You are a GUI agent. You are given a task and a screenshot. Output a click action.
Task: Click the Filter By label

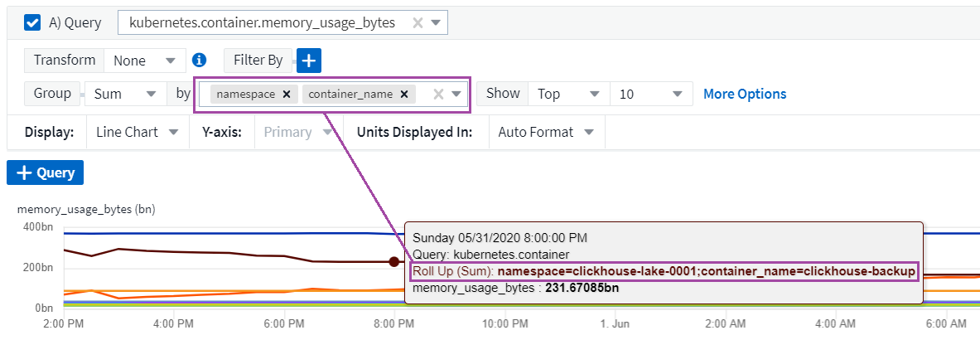click(x=258, y=61)
